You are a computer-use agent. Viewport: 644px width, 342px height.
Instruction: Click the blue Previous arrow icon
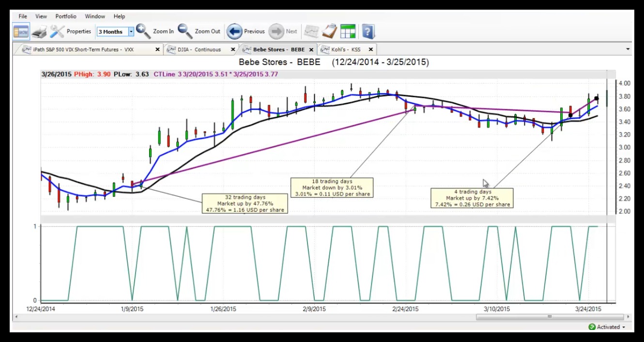234,31
